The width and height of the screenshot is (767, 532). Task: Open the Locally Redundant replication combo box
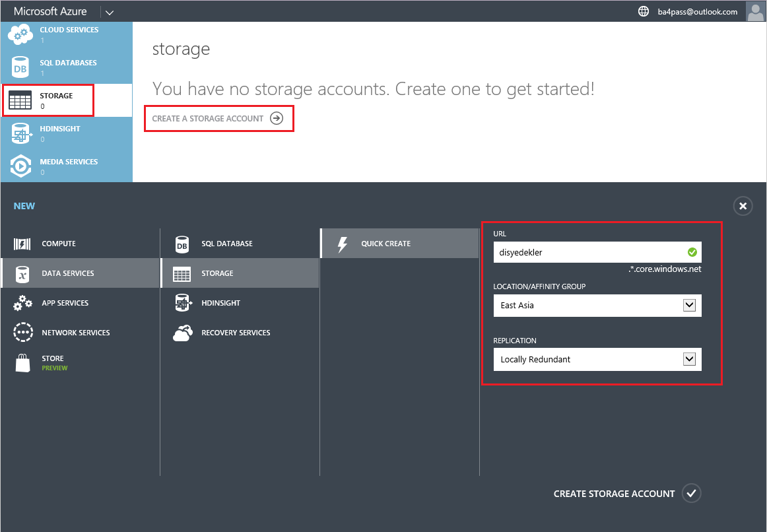coord(597,359)
